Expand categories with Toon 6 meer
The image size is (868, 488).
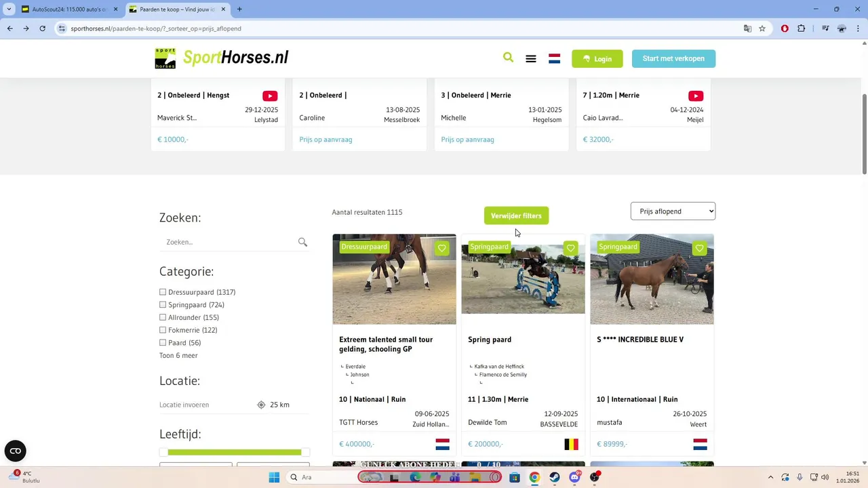tap(178, 355)
